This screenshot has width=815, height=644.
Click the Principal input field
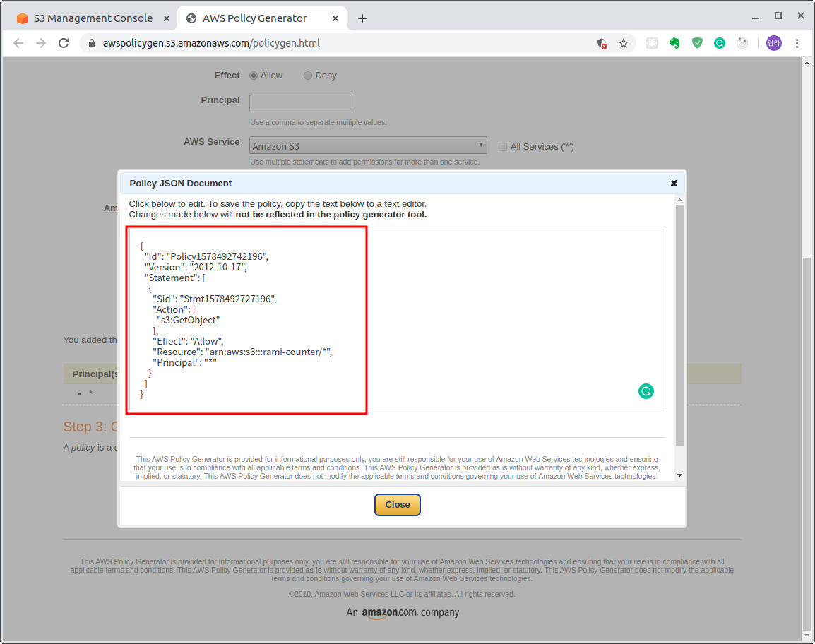click(x=300, y=103)
